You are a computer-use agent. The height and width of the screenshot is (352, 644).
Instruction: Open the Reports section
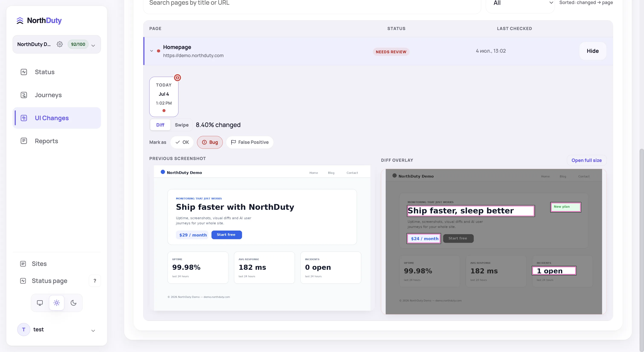[57, 141]
